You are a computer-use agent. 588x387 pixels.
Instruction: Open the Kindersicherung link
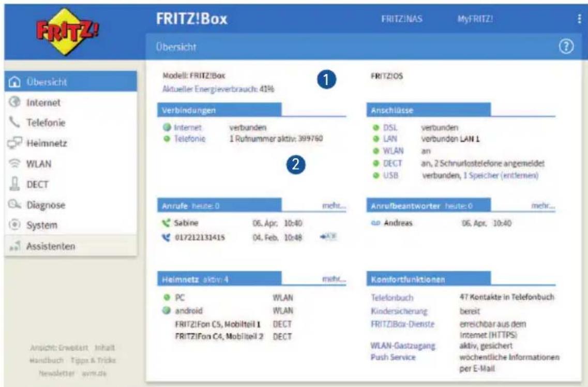click(399, 311)
